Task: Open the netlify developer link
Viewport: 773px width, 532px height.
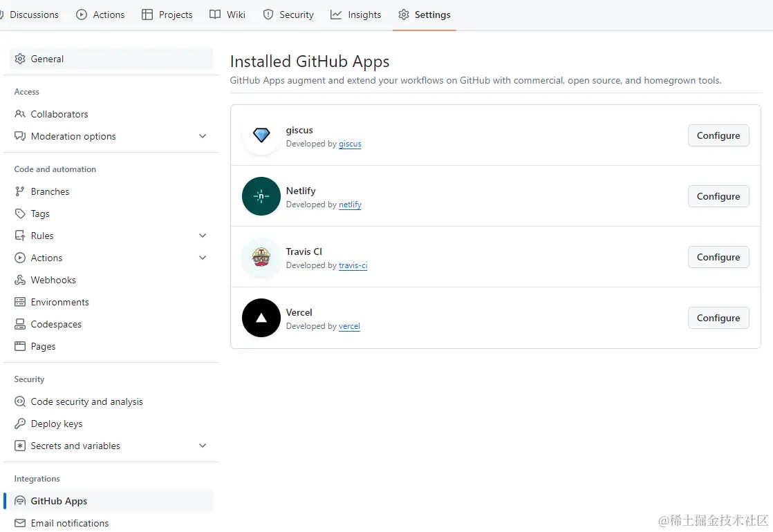Action: [350, 205]
